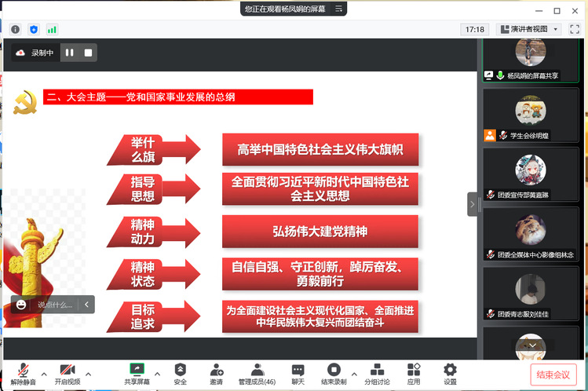Maximize the meeting window
Viewport: 588px width, 391px height.
557,11
